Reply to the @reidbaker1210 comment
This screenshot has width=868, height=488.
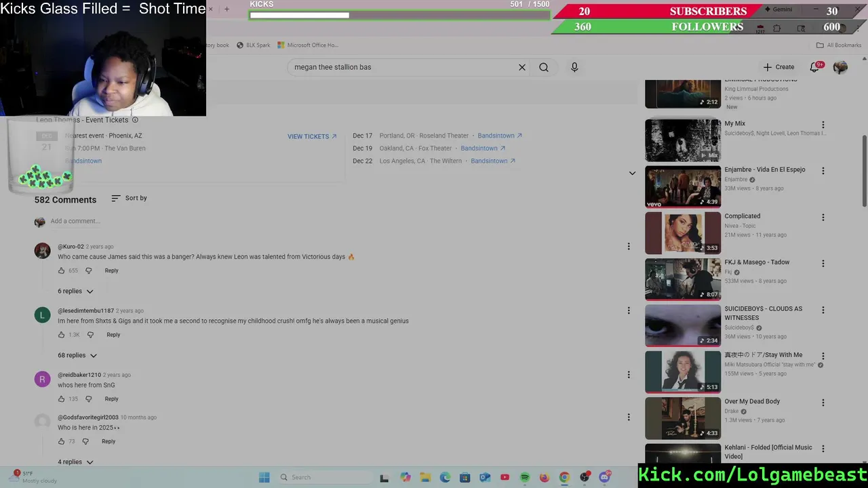point(111,399)
